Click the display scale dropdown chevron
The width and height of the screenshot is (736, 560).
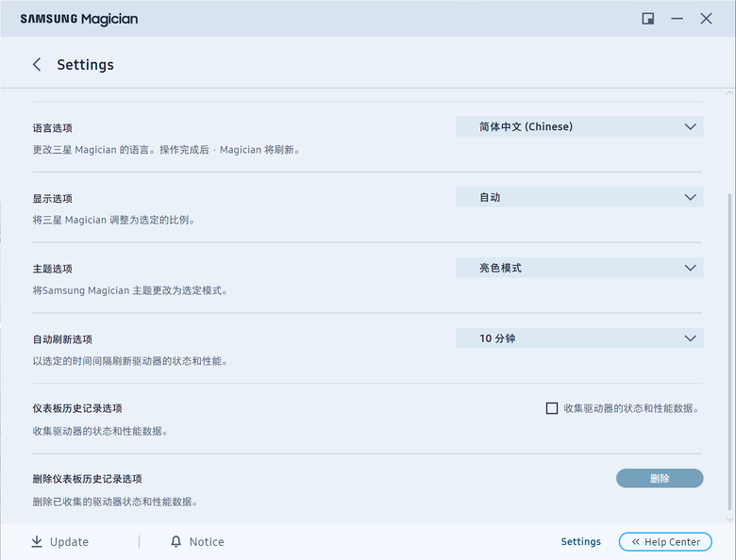(x=690, y=197)
